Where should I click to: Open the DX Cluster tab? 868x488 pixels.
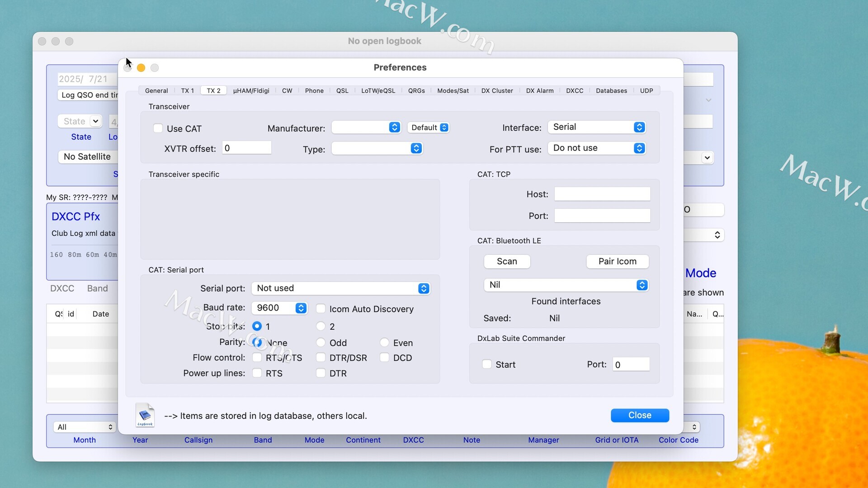497,91
